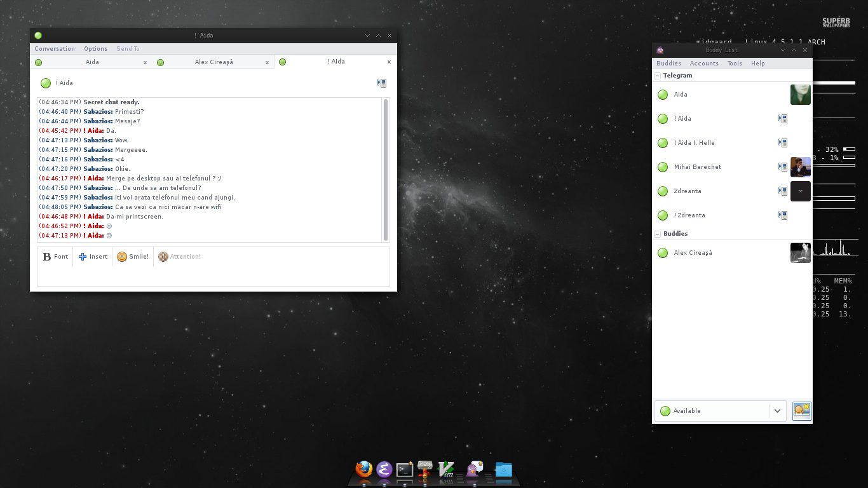This screenshot has height=488, width=868.
Task: Click the 'Mergeeee.' message
Action: pos(131,150)
